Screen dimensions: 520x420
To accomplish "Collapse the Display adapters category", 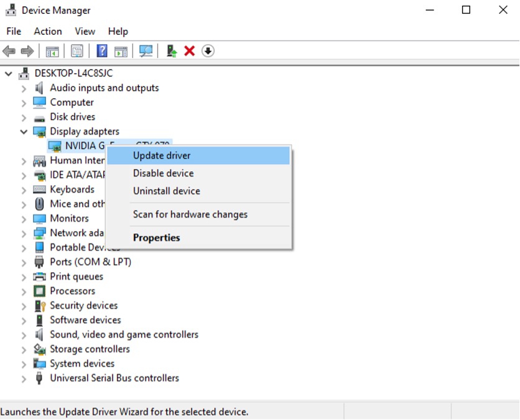I will [24, 132].
